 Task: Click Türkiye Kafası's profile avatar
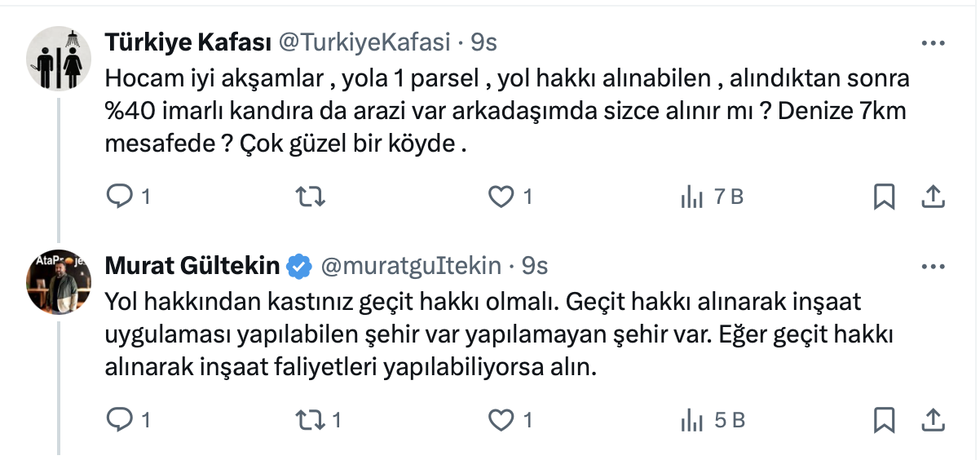pos(59,57)
